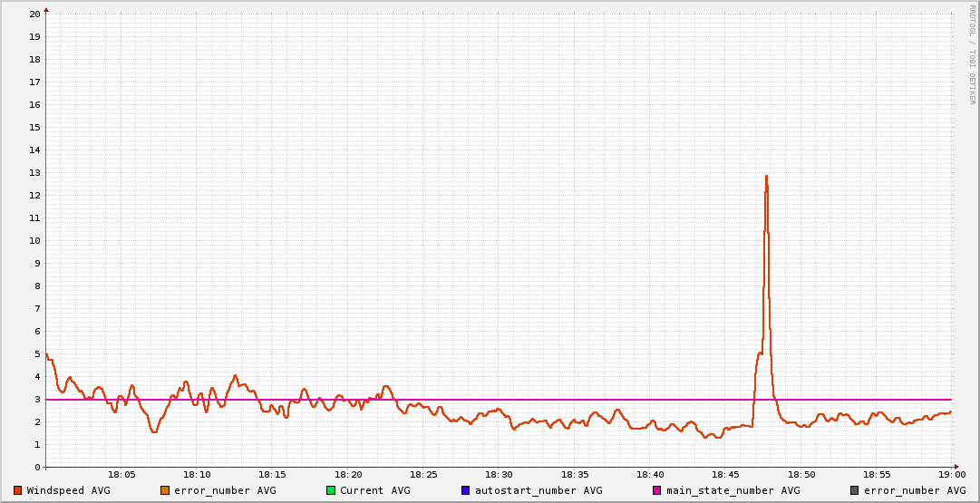
Task: Click the red Windspeed legend swatch
Action: 17,490
